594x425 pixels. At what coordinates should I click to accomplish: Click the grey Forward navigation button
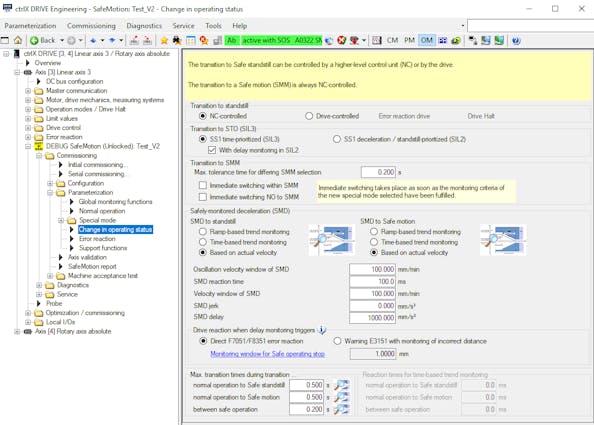(71, 41)
